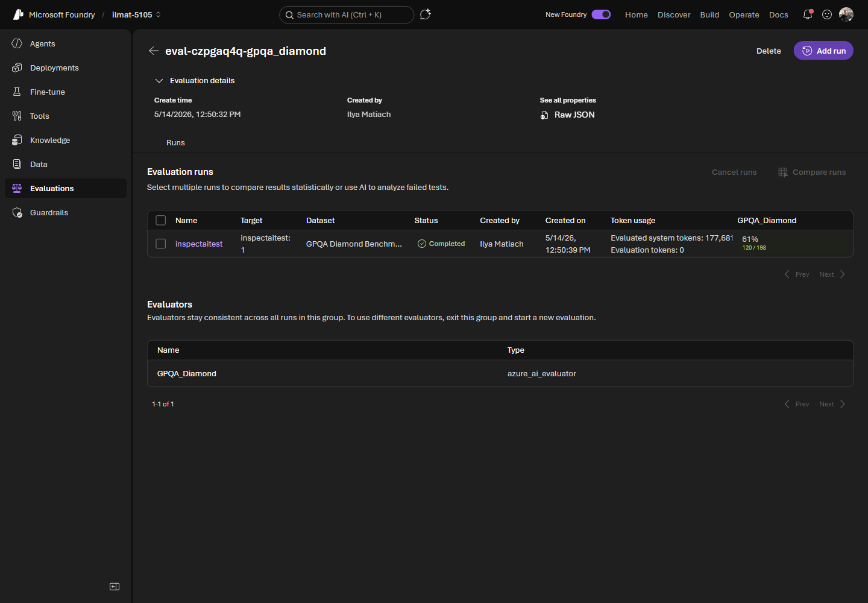Screen dimensions: 868x603
Task: Focus the Search with AI field
Action: [347, 14]
